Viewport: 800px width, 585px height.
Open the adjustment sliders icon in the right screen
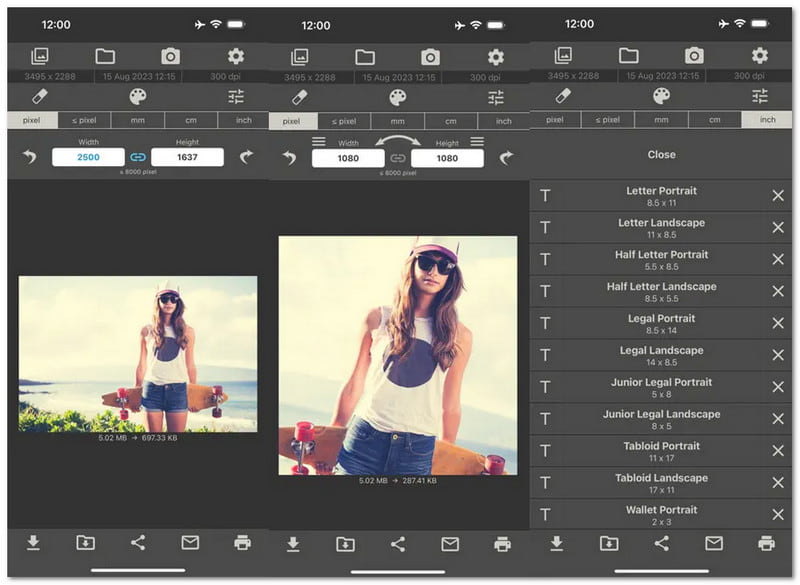pyautogui.click(x=760, y=96)
